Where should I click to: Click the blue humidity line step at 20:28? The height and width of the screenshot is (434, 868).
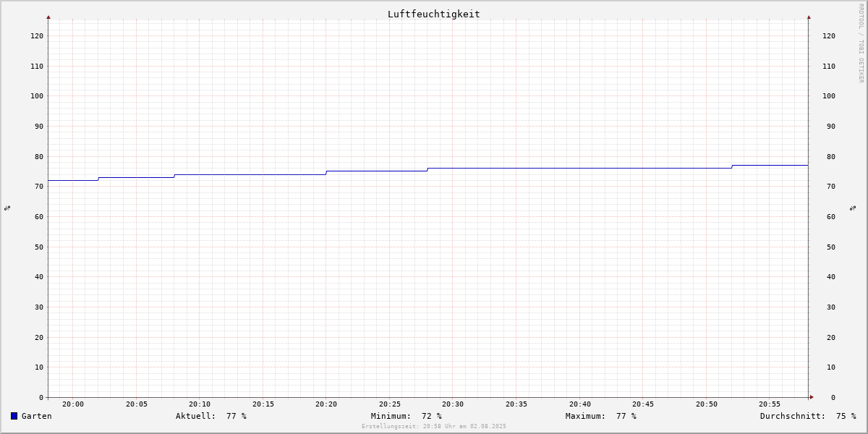point(427,169)
